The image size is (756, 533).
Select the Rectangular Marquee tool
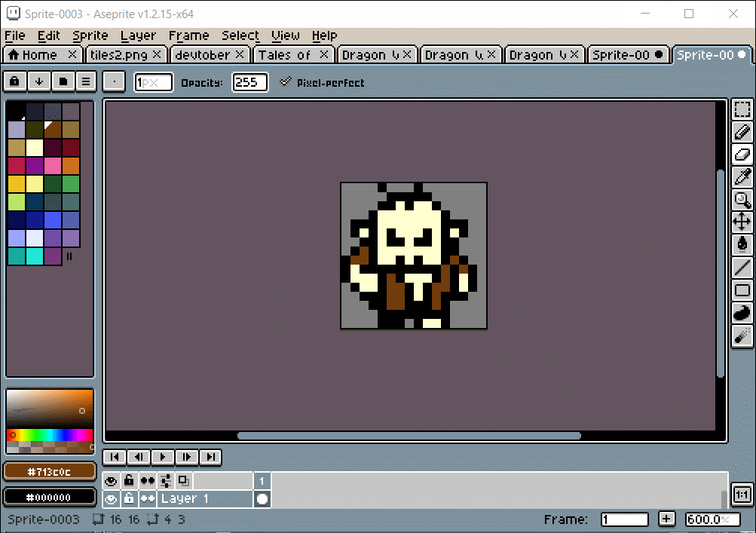[742, 109]
